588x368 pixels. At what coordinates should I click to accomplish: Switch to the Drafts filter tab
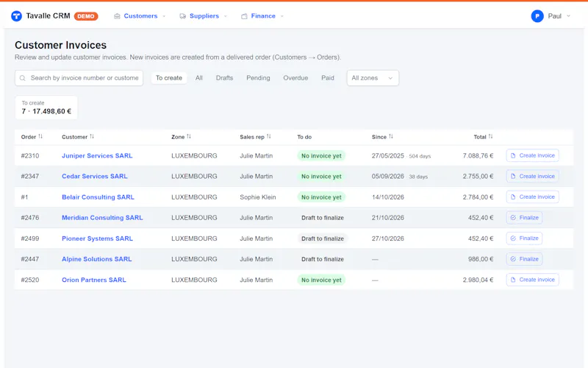(x=224, y=78)
